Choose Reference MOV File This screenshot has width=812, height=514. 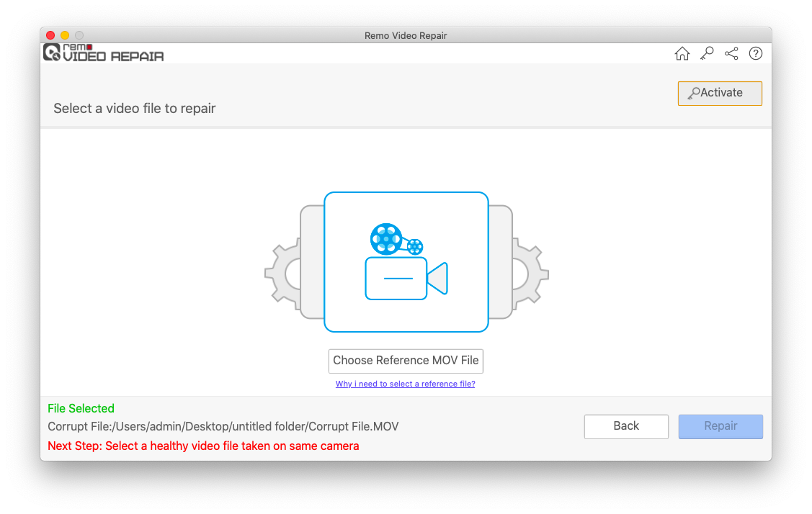[x=406, y=361]
